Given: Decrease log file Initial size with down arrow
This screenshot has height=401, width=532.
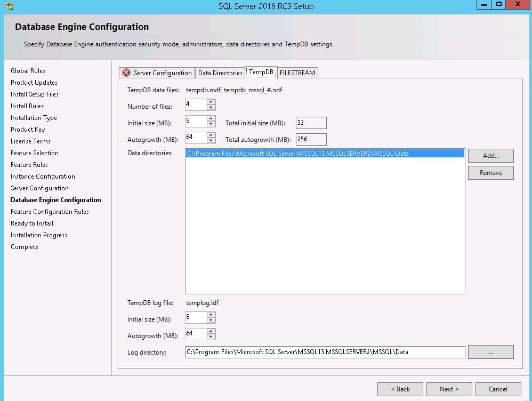Looking at the screenshot, I should coord(211,320).
